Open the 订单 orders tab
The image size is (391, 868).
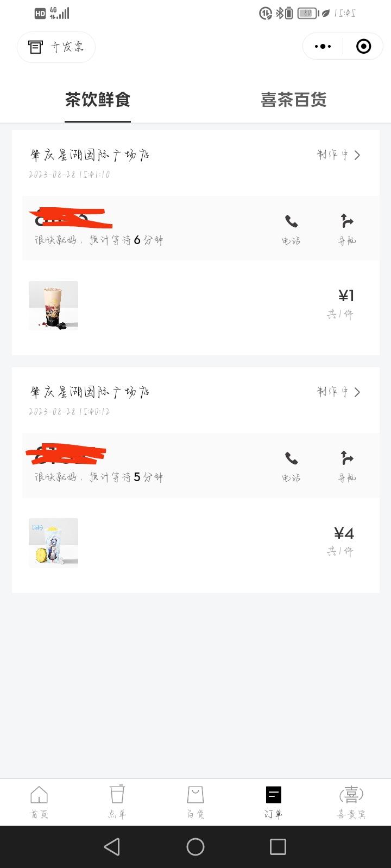[274, 802]
